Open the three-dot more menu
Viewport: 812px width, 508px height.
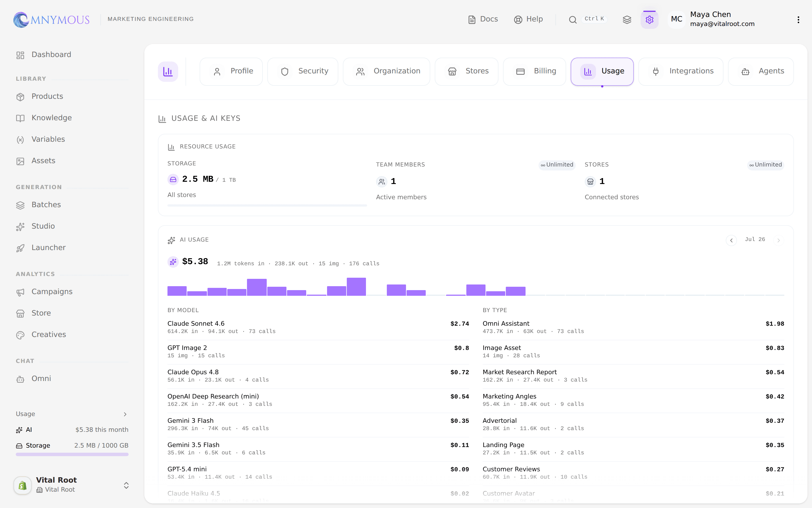tap(798, 19)
